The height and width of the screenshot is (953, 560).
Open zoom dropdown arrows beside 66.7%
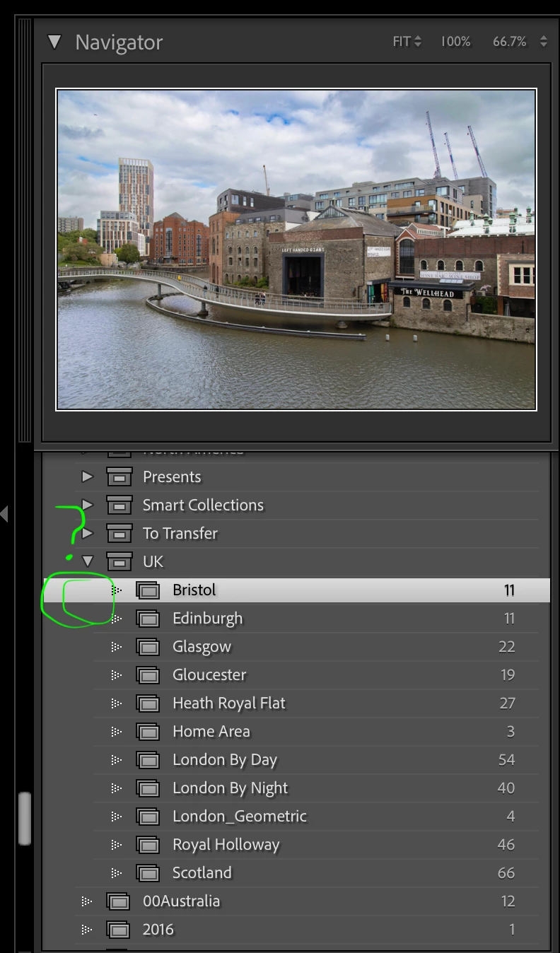[543, 42]
